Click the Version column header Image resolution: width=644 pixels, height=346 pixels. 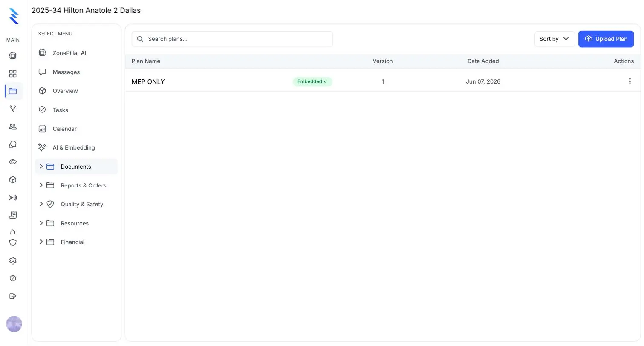coord(383,61)
